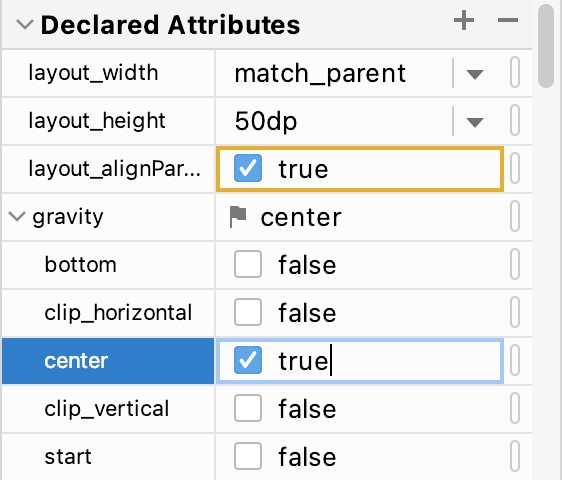This screenshot has width=562, height=480.
Task: Click the plus icon to add attribute
Action: tap(464, 20)
